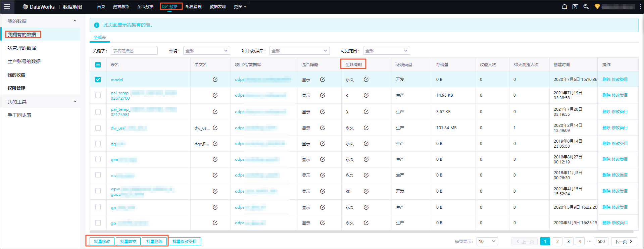Open the 配置管理 tab
The height and width of the screenshot is (249, 644).
click(194, 7)
